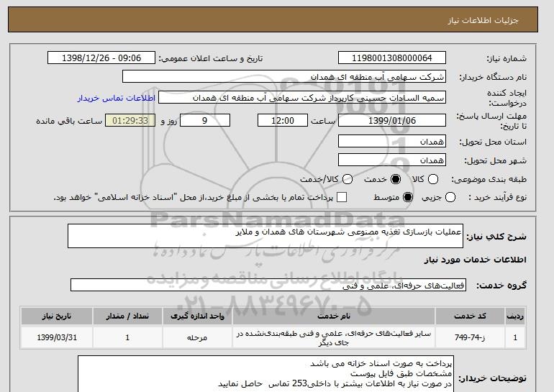Select the کالا/خدمت radio button

[348, 179]
